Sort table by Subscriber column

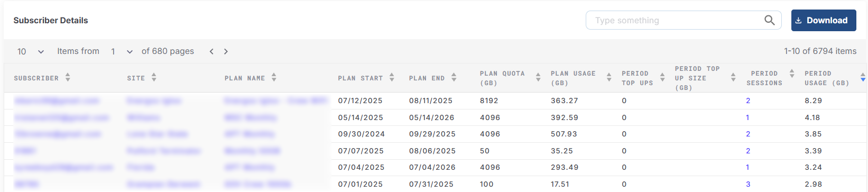pyautogui.click(x=68, y=78)
